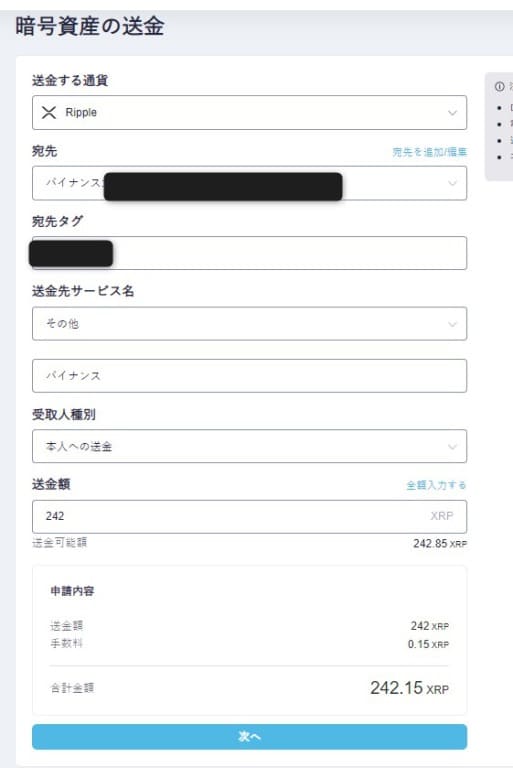The width and height of the screenshot is (513, 768).
Task: Click the 送金可能額 242.85 XRP balance
Action: 440,544
